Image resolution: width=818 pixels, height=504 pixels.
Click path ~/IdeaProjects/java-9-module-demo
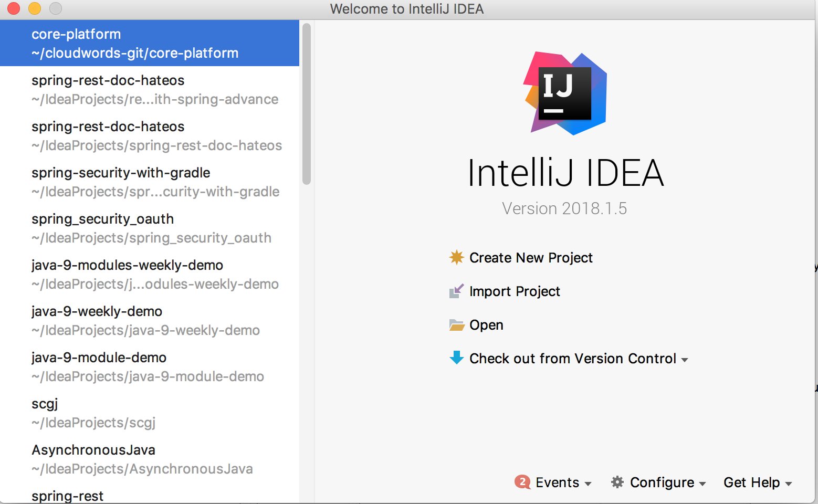[148, 376]
